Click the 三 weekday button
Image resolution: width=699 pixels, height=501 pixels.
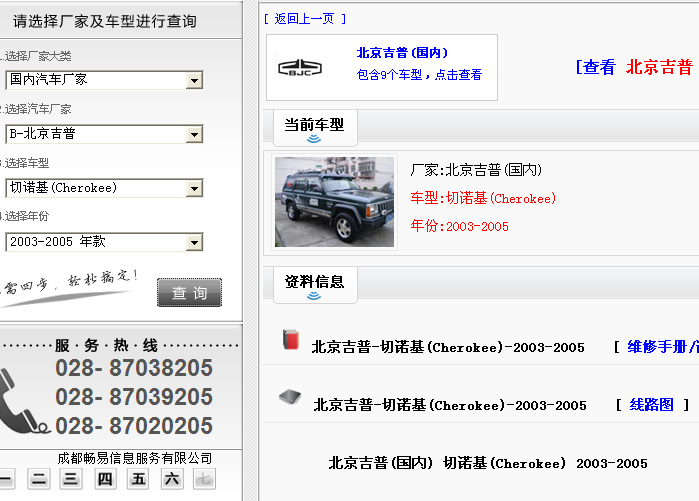tap(70, 479)
